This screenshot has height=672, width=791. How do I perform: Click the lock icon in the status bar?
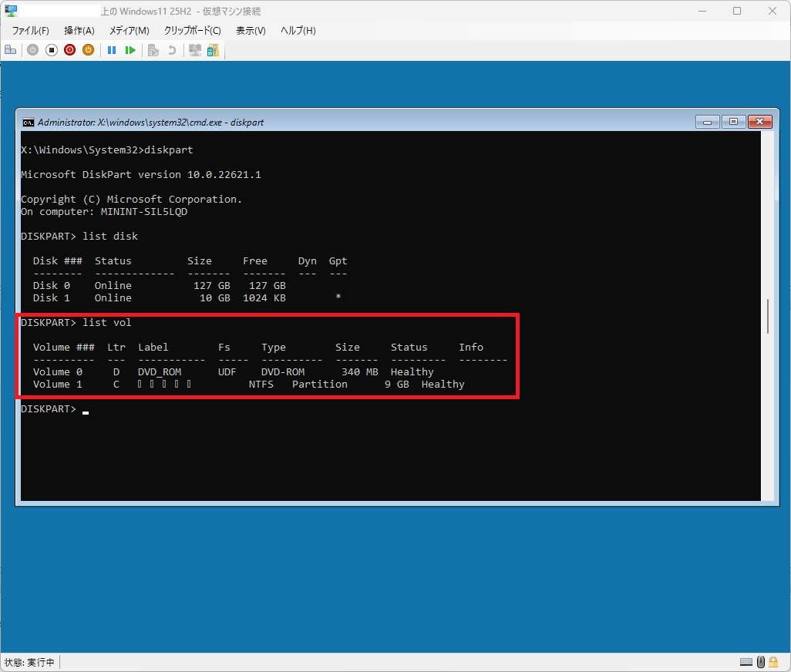point(773,662)
